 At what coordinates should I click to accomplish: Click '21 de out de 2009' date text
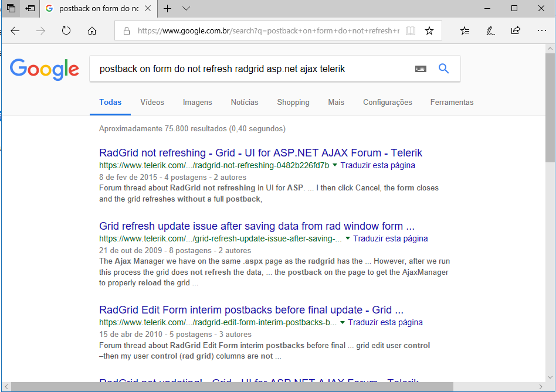(130, 250)
